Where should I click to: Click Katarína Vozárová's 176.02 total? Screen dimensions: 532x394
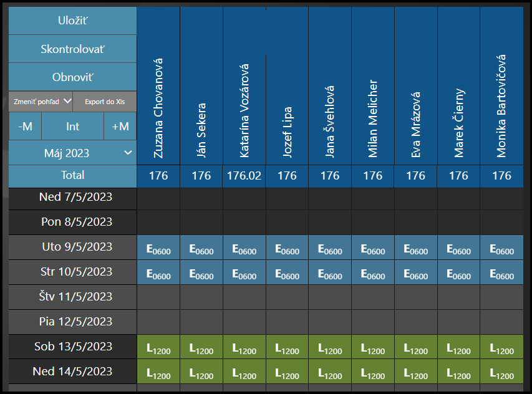(x=244, y=176)
